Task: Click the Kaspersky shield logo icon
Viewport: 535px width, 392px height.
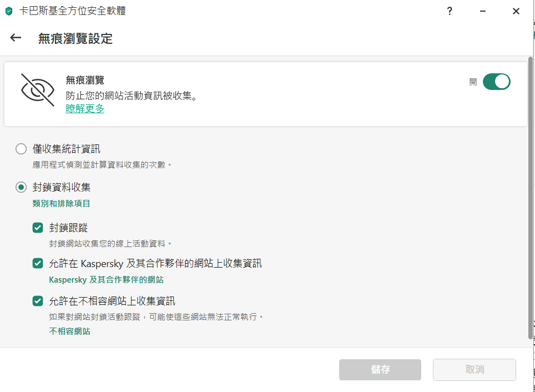Action: [8, 11]
